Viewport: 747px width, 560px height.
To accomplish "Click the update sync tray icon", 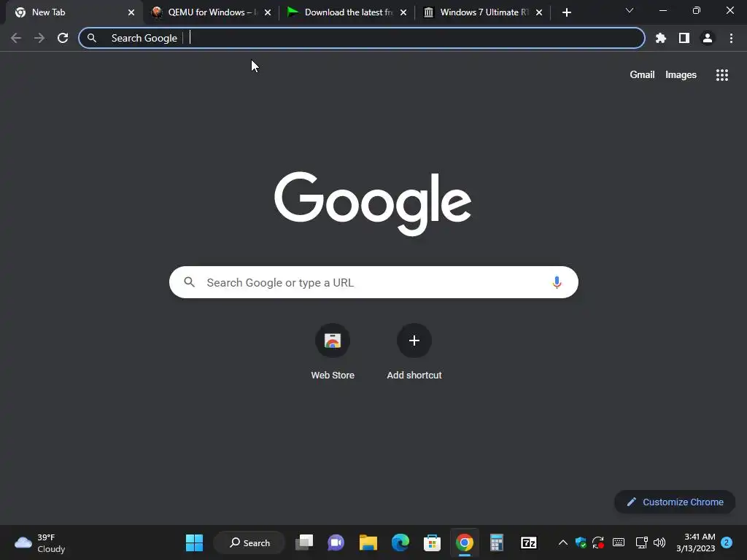I will 598,542.
